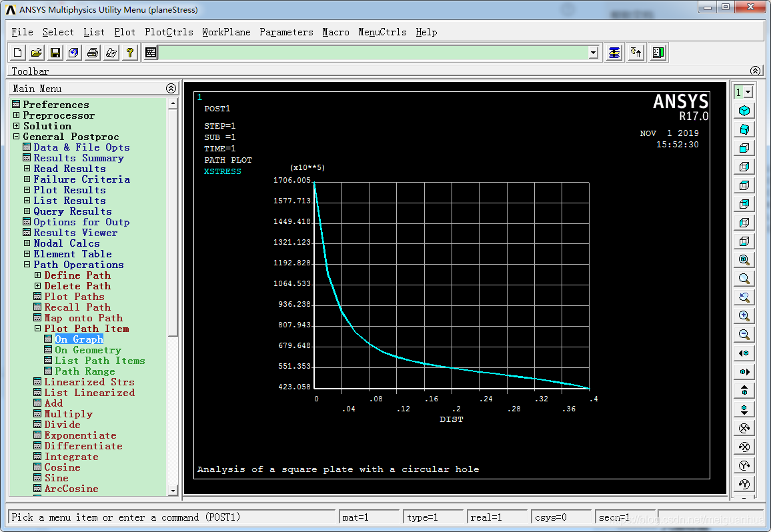Click the Integrate path operation
The height and width of the screenshot is (532, 771).
click(x=71, y=457)
